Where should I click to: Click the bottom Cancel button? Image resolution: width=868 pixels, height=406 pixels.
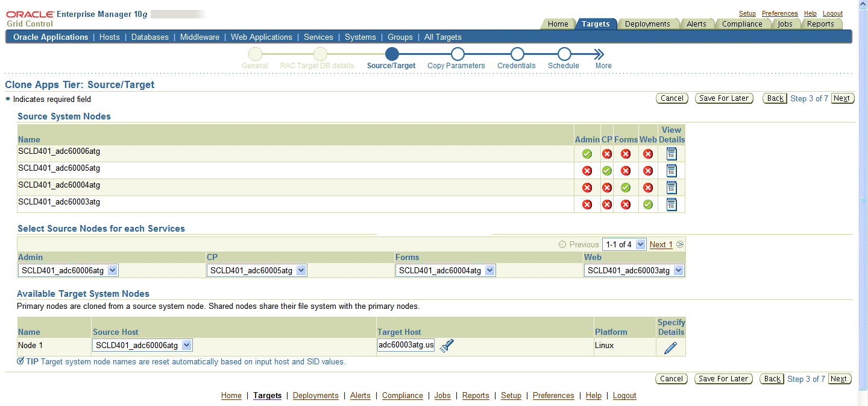(672, 379)
